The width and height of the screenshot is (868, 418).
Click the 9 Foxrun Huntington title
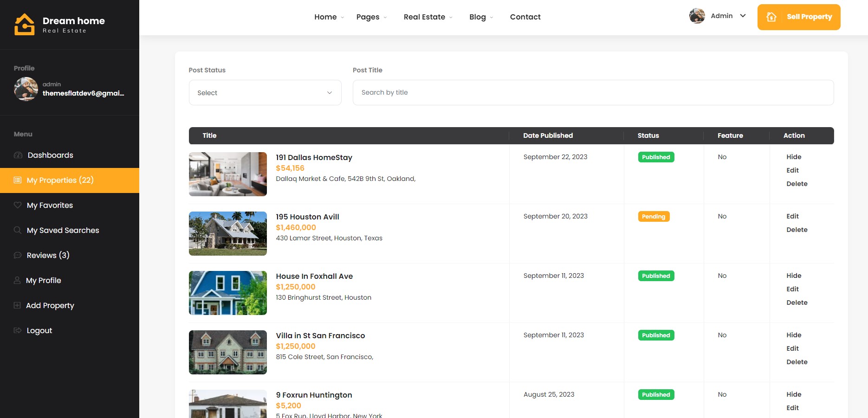point(314,395)
